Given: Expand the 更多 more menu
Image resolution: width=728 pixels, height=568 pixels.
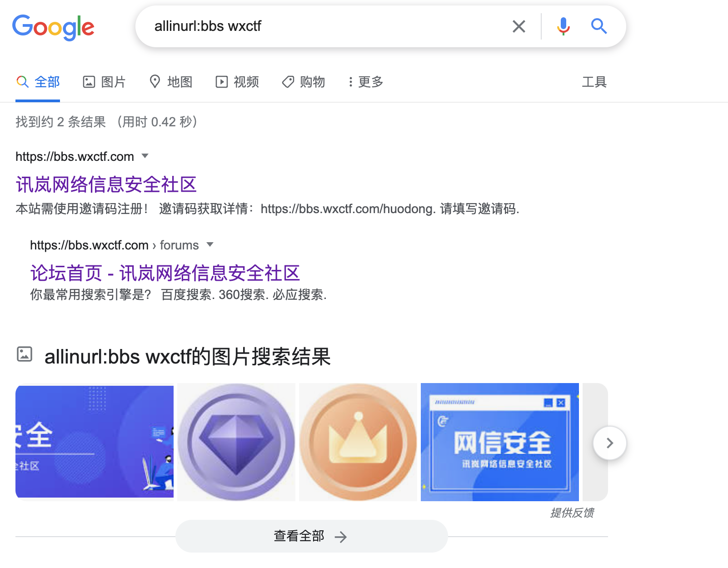Looking at the screenshot, I should [x=366, y=82].
